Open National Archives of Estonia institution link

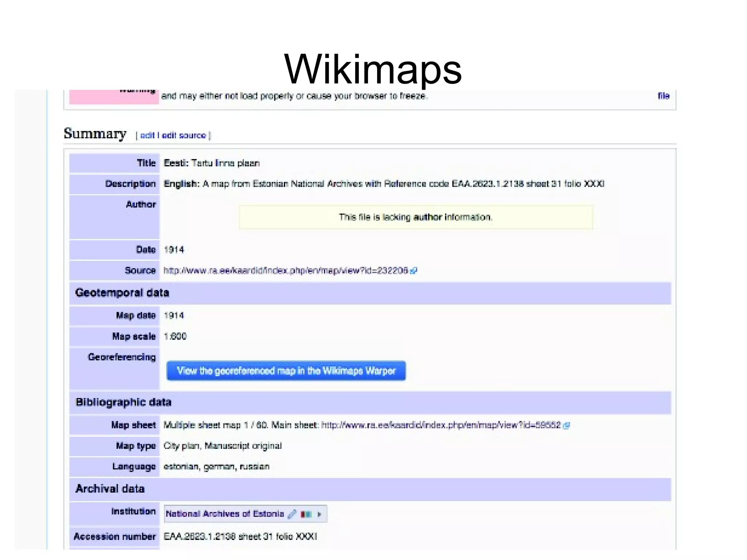[x=225, y=514]
